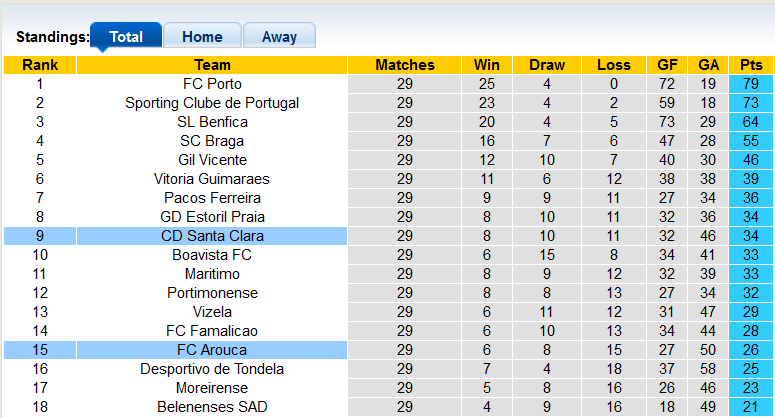Open Boavista FC team link
775x418 pixels.
pyautogui.click(x=212, y=255)
